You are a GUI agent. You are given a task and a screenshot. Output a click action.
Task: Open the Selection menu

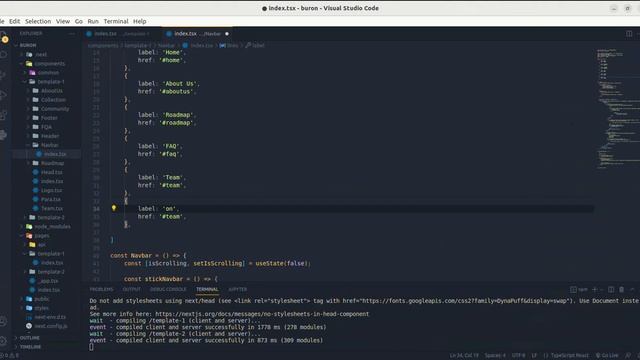click(38, 21)
